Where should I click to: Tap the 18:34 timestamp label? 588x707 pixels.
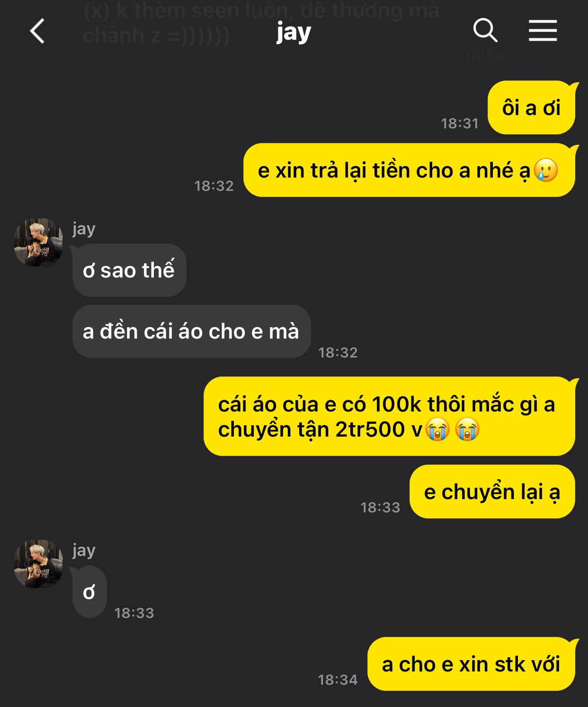[x=338, y=680]
